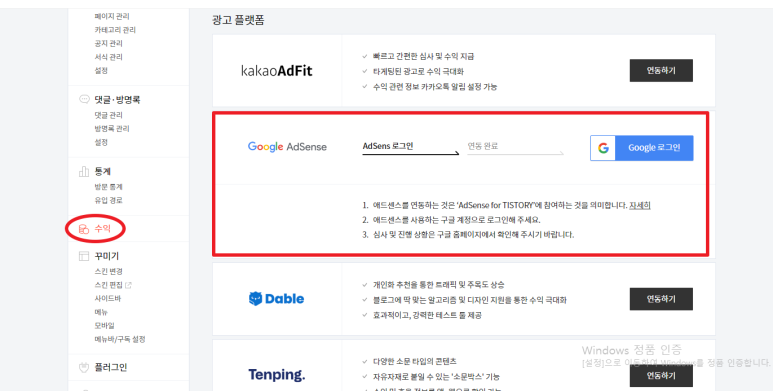The image size is (773, 391).
Task: Click the 통계 section heading
Action: [x=103, y=172]
